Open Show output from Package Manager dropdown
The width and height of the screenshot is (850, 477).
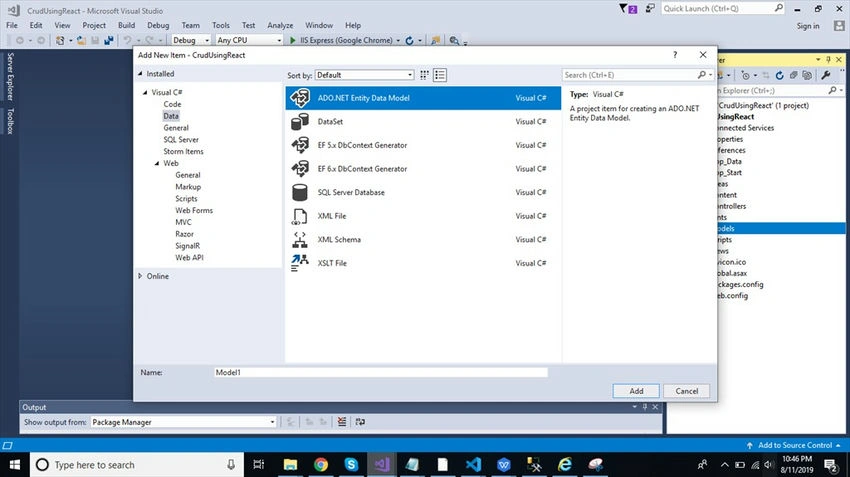tap(183, 422)
